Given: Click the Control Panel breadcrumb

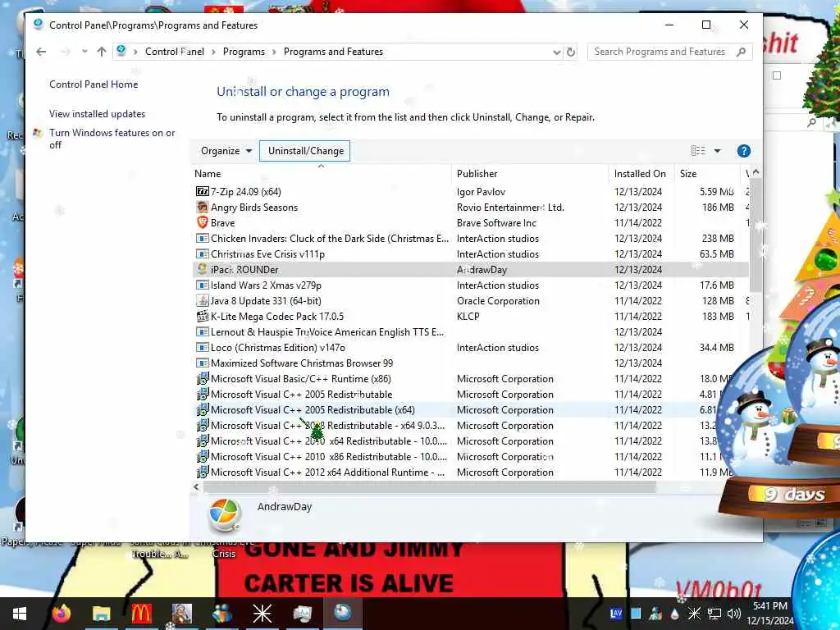Looking at the screenshot, I should pyautogui.click(x=174, y=52).
